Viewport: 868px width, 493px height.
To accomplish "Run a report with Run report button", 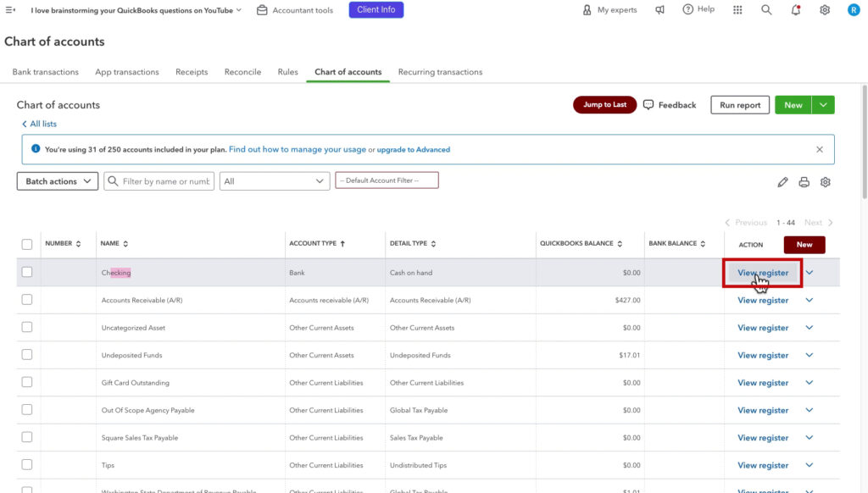I will pyautogui.click(x=738, y=104).
